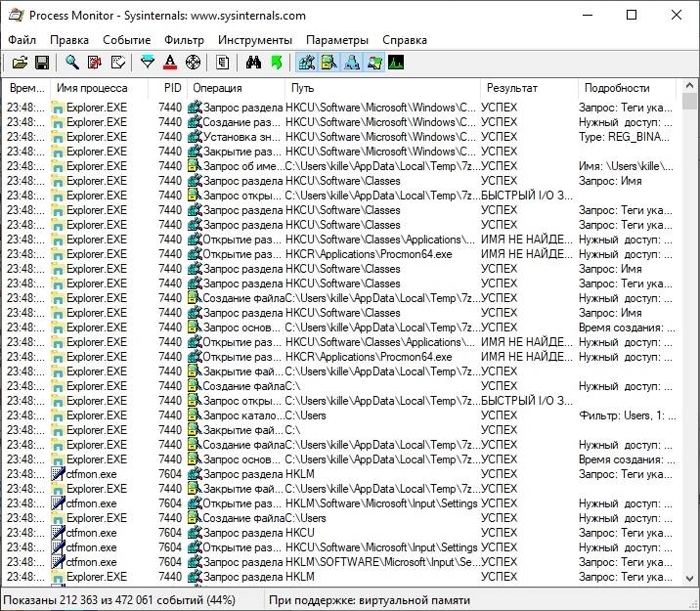This screenshot has height=611, width=700.
Task: Open the Фильтр menu
Action: tap(184, 40)
